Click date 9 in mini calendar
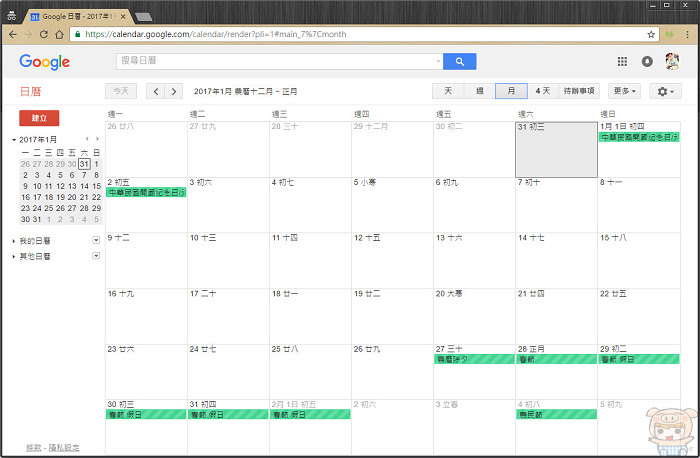The width and height of the screenshot is (700, 458). click(25, 186)
